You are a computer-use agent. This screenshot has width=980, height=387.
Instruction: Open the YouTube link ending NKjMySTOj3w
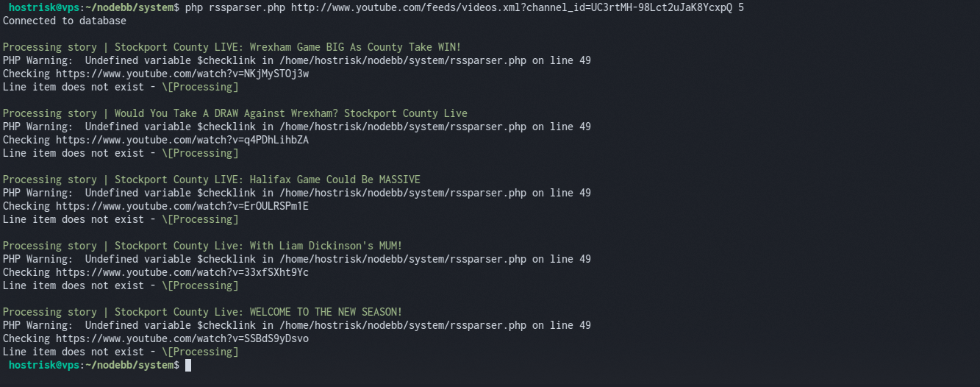[182, 74]
